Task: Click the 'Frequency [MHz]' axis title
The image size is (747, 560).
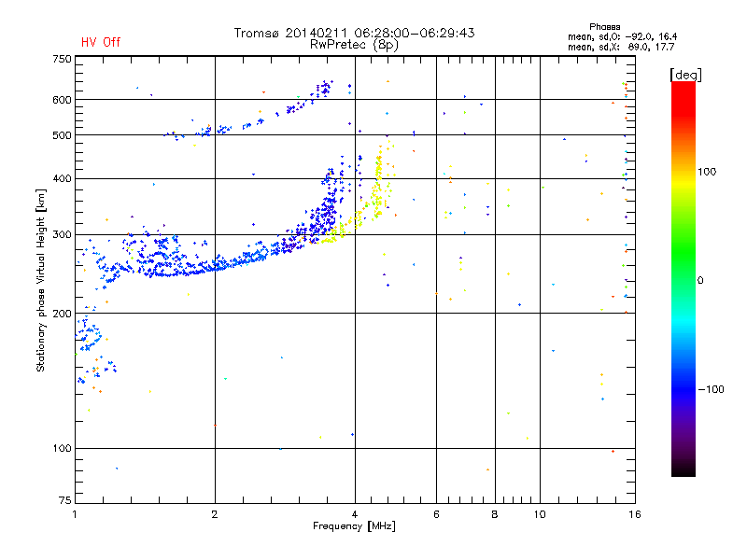Action: point(354,526)
